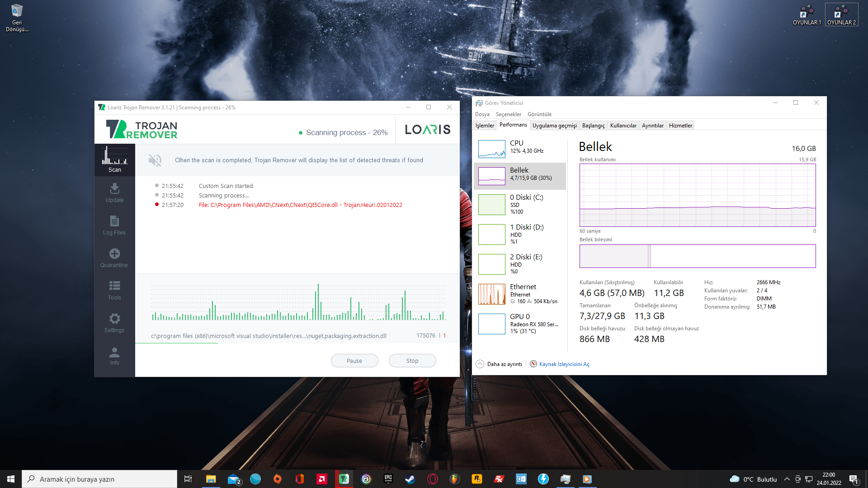The image size is (868, 488).
Task: Open Trojan Remover Settings
Action: (114, 323)
